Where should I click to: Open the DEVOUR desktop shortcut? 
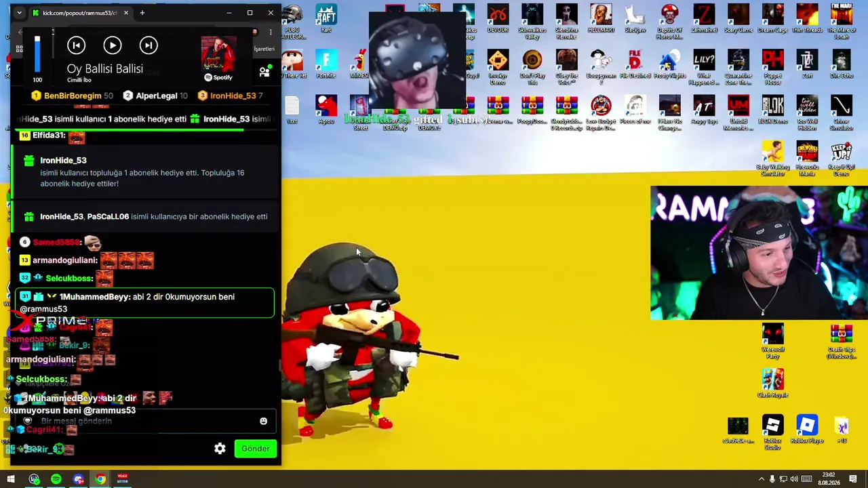point(498,18)
